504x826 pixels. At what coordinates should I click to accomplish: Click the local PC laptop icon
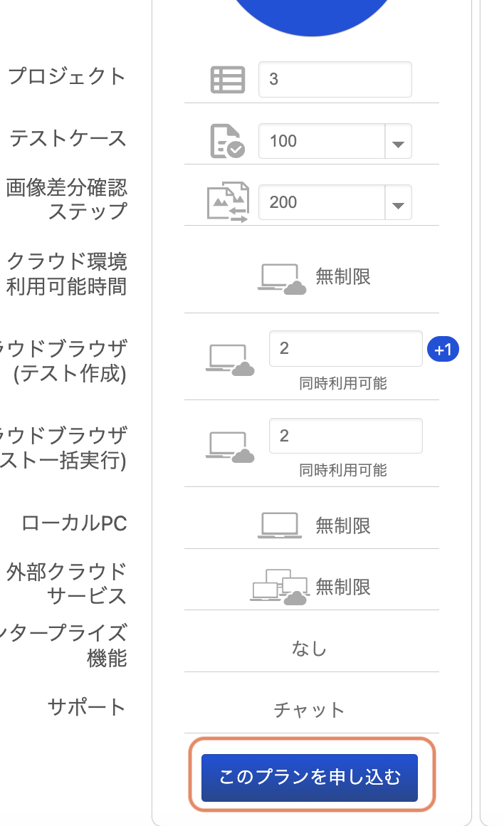click(x=280, y=526)
